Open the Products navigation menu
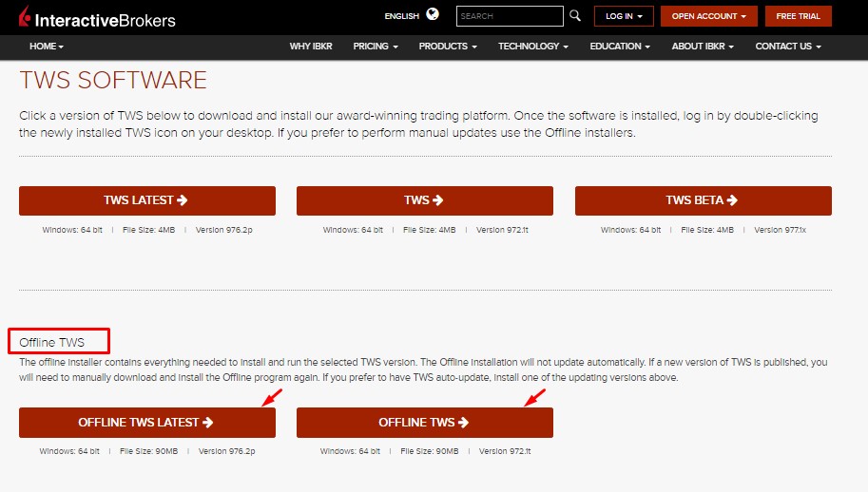This screenshot has width=868, height=492. click(x=448, y=47)
